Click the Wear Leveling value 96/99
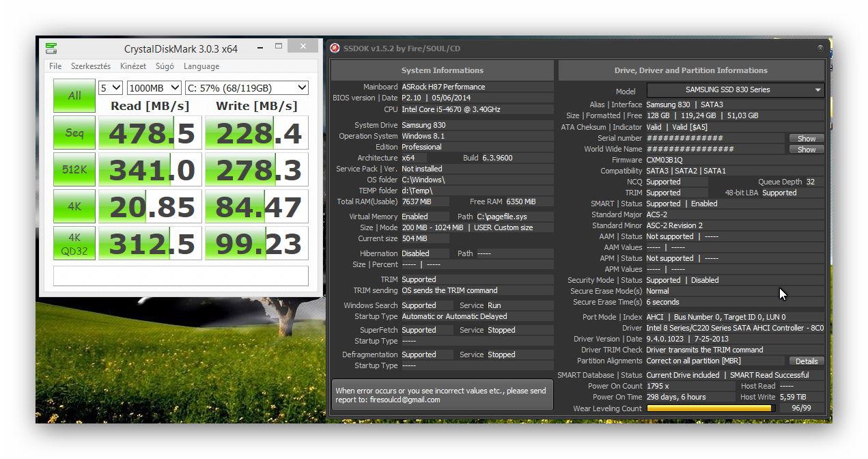This screenshot has height=459, width=868. [801, 408]
